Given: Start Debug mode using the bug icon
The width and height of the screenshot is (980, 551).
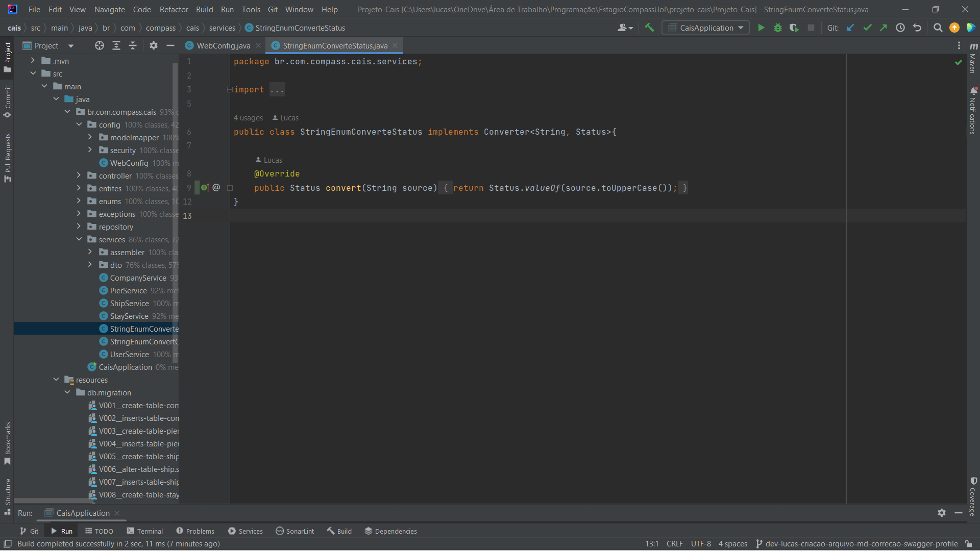Looking at the screenshot, I should (x=777, y=28).
